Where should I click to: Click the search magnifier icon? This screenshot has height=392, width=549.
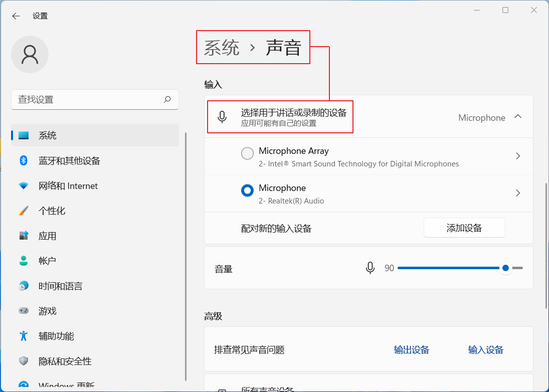167,99
